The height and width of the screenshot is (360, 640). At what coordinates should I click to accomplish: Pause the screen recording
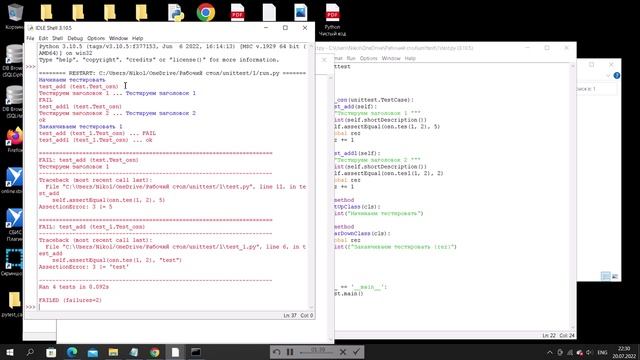tap(290, 352)
